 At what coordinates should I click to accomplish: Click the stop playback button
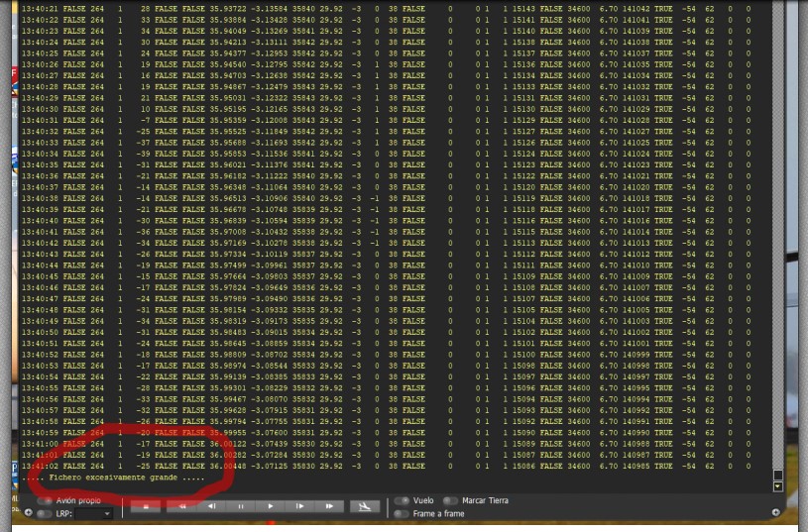click(146, 506)
